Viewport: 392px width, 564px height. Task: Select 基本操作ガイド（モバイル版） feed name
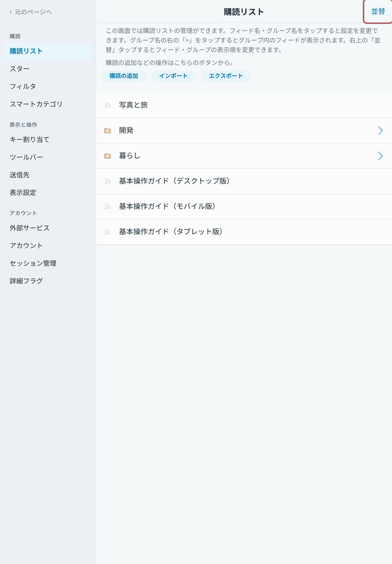pyautogui.click(x=167, y=206)
